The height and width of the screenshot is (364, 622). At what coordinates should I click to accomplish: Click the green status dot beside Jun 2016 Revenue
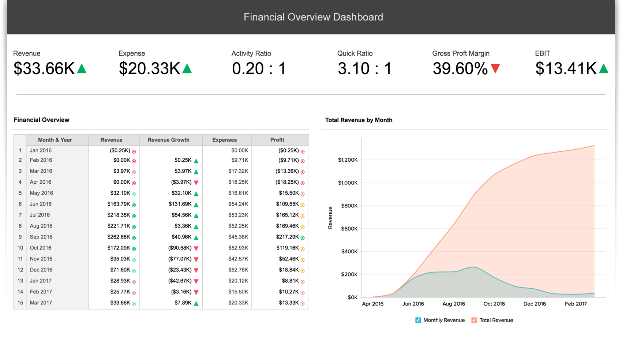[x=134, y=204]
